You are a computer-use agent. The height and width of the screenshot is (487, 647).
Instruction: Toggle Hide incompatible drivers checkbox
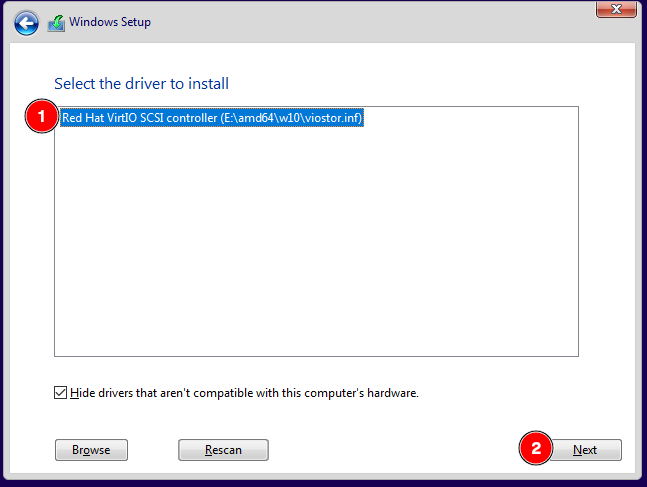[x=60, y=392]
